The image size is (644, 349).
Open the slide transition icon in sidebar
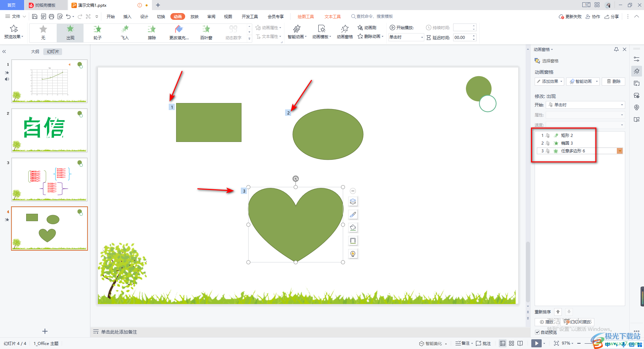tap(637, 83)
